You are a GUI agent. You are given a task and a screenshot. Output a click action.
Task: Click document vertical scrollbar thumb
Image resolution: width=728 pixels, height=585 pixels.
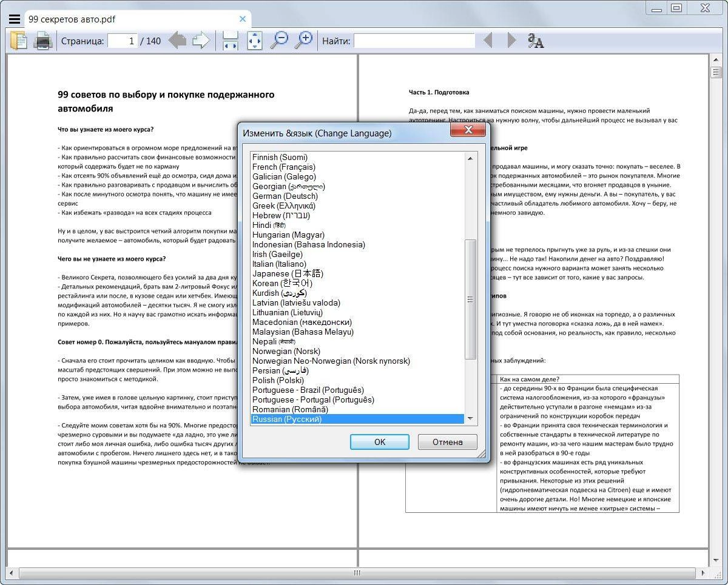coord(715,73)
